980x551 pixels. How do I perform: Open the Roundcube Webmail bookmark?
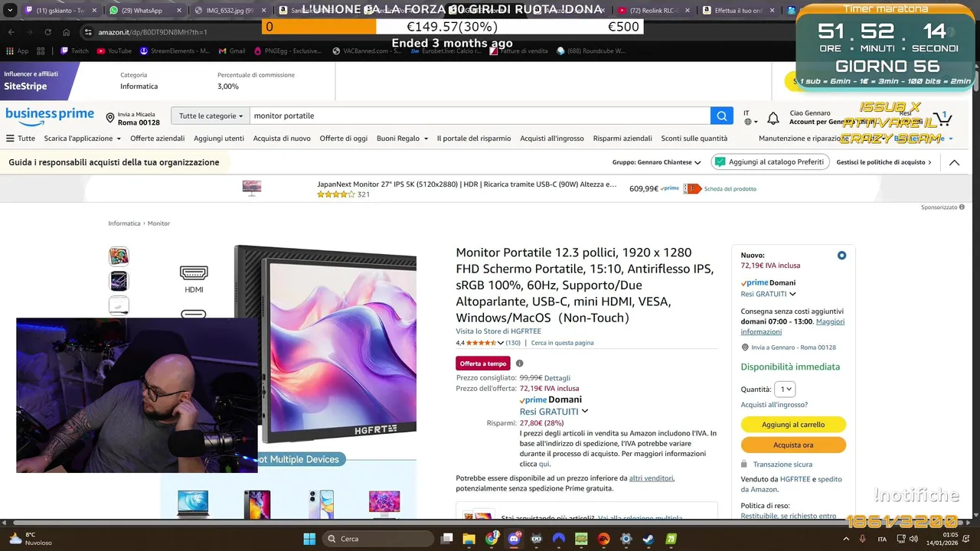tap(590, 51)
